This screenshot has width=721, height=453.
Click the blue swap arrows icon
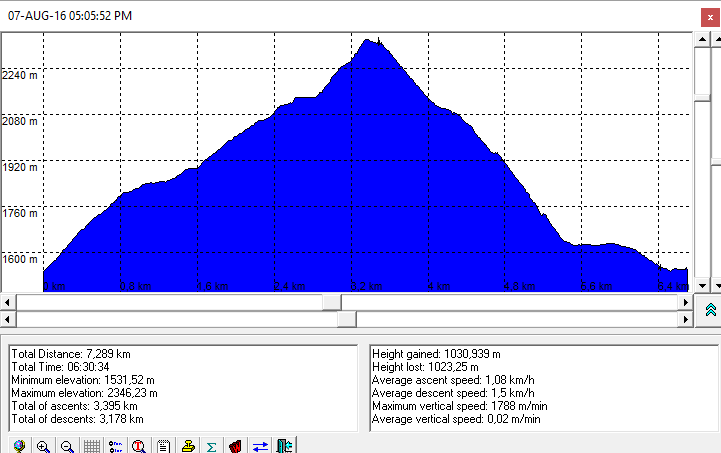tap(260, 445)
